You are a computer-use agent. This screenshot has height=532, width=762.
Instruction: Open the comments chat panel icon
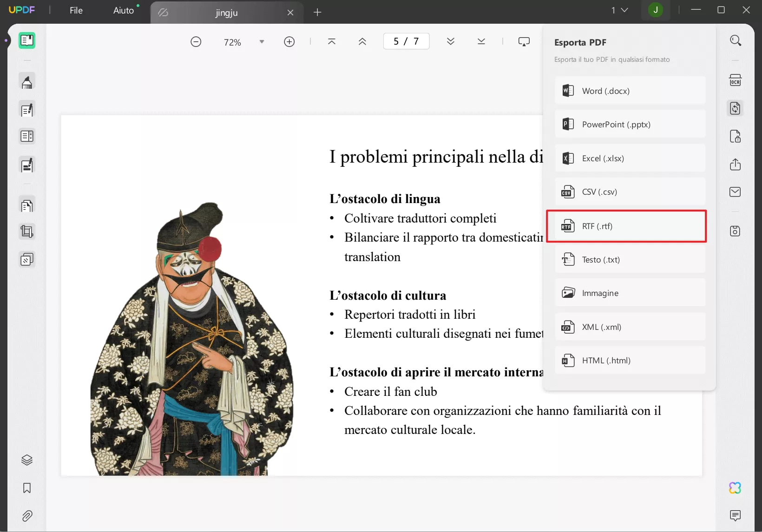point(735,515)
